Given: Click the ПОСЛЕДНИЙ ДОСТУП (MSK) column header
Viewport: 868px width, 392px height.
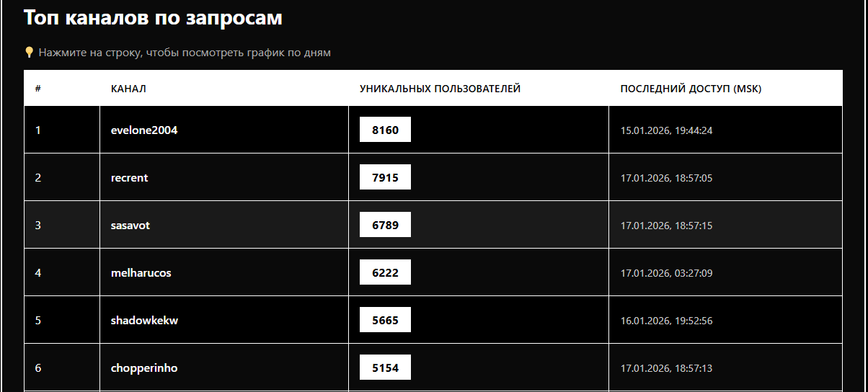Looking at the screenshot, I should 691,89.
